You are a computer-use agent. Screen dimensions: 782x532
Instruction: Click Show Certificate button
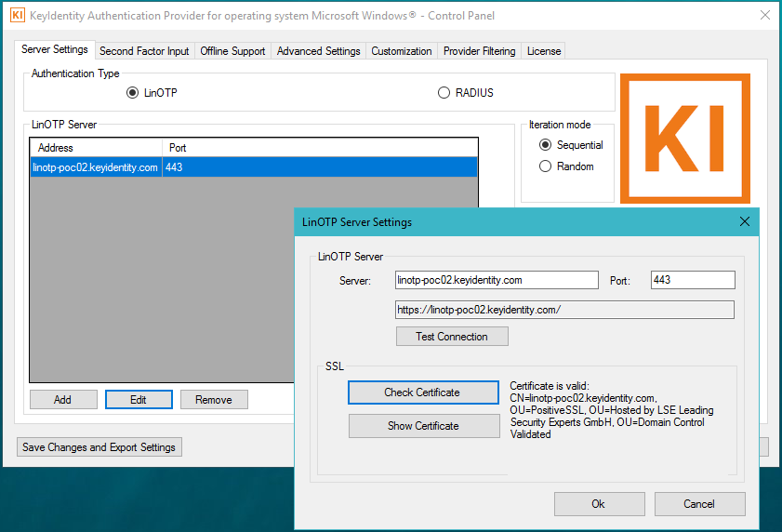click(x=422, y=426)
